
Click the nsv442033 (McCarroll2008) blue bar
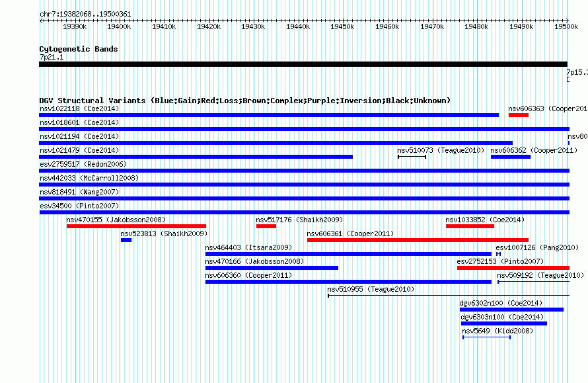pos(304,185)
